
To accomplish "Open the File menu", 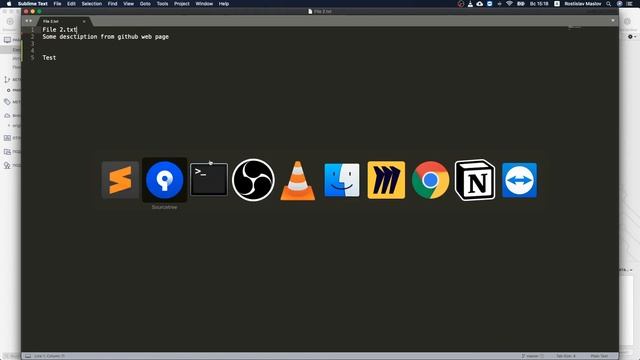I will 58,4.
